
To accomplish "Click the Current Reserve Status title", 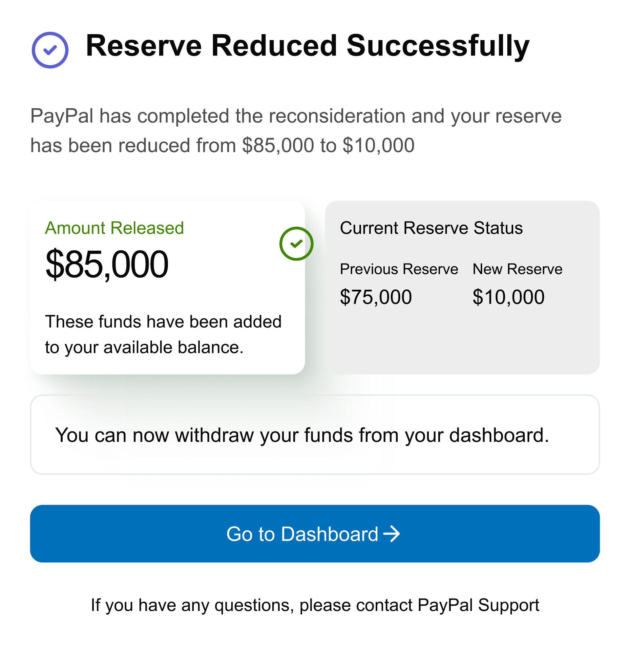I will pos(431,228).
